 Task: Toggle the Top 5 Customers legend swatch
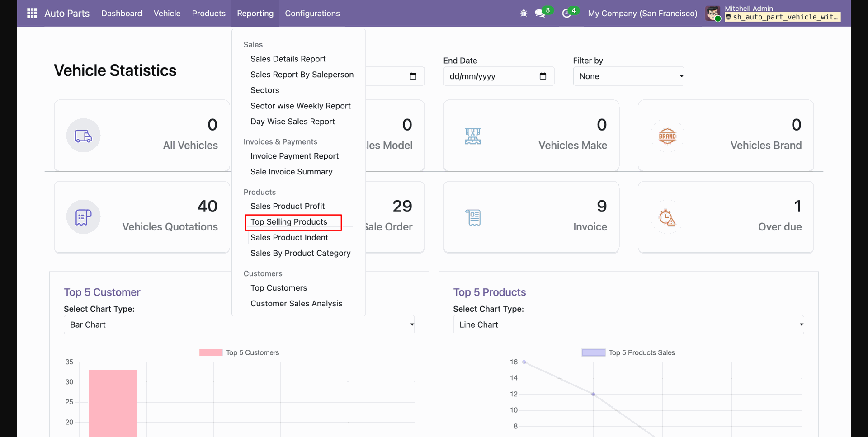(x=211, y=352)
